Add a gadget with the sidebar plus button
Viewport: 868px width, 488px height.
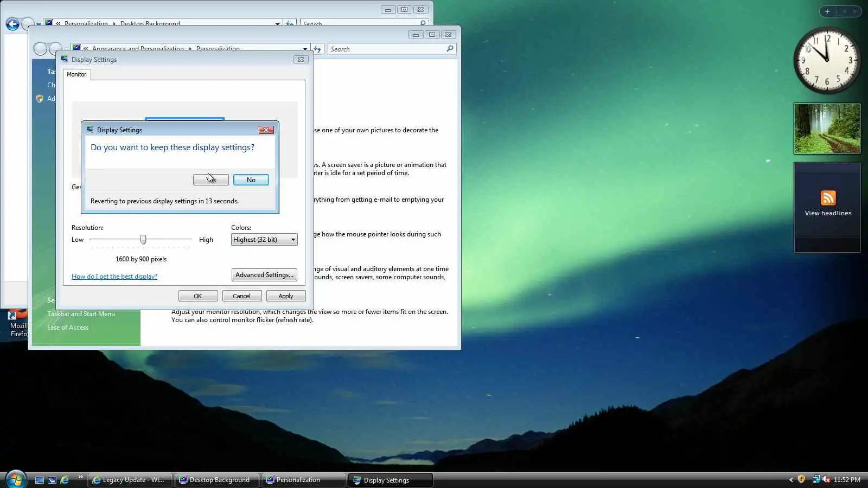pos(827,11)
